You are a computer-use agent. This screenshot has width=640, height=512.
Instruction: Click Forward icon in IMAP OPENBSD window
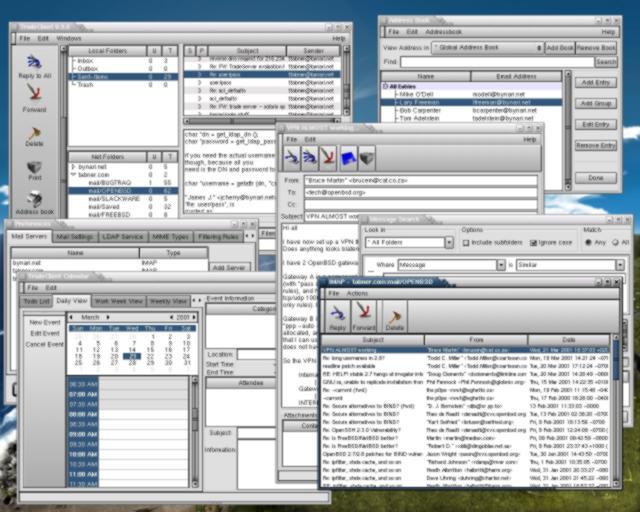pyautogui.click(x=363, y=316)
